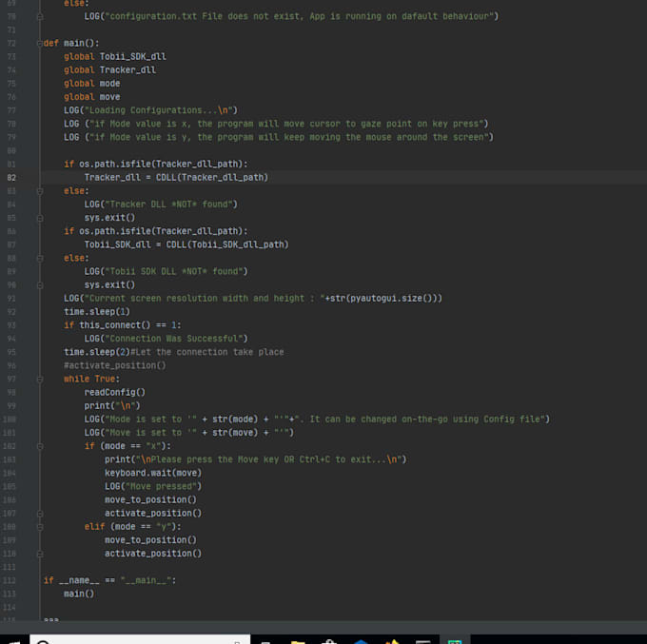
Task: Click the 'if Mode value is y' LOG string
Action: [289, 137]
